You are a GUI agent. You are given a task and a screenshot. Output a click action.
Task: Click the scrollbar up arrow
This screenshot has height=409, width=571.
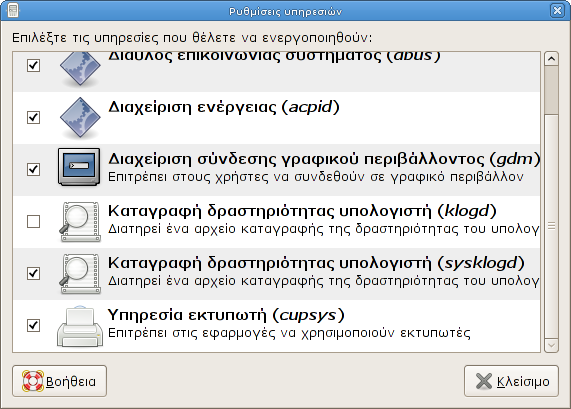coord(551,59)
